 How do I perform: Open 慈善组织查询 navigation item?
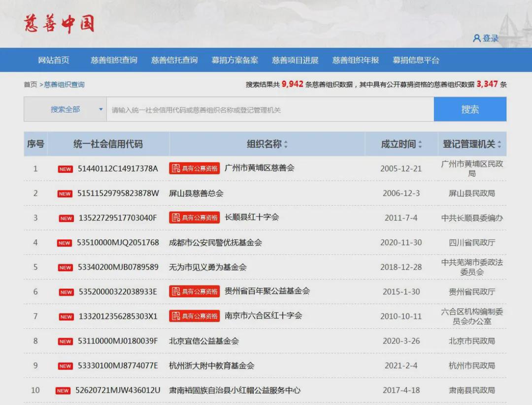(114, 60)
